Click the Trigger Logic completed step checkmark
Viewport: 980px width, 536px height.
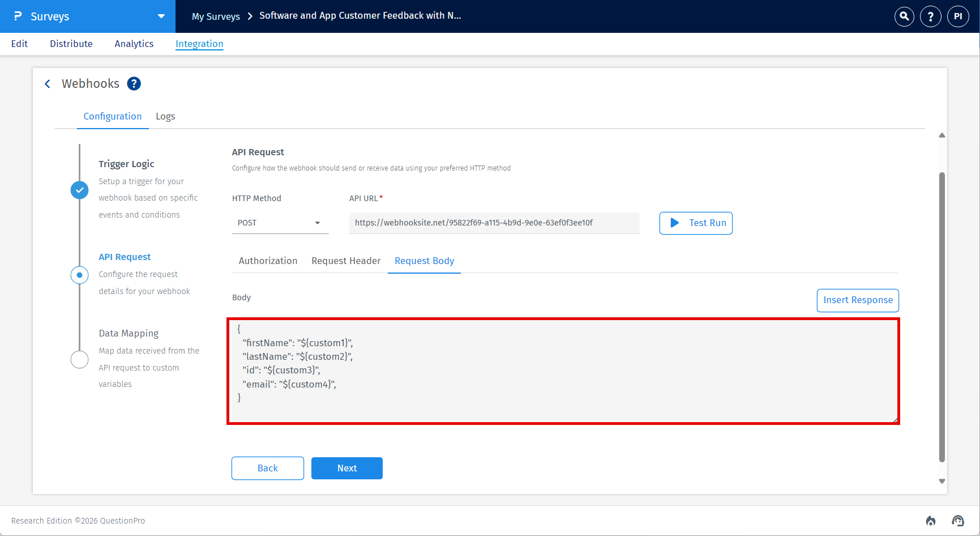coord(79,190)
